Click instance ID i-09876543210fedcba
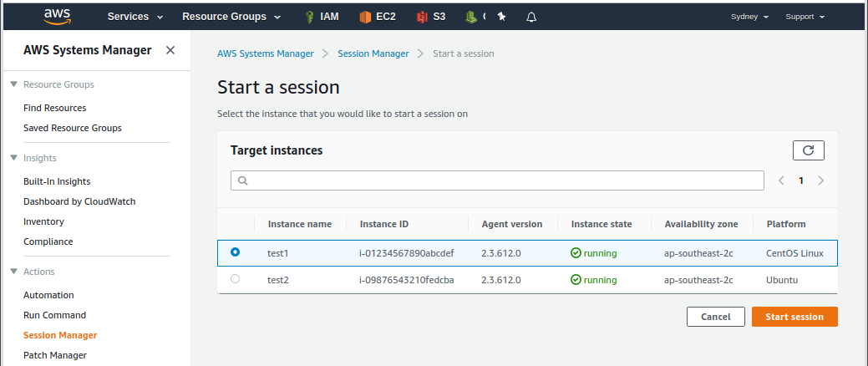 (407, 280)
